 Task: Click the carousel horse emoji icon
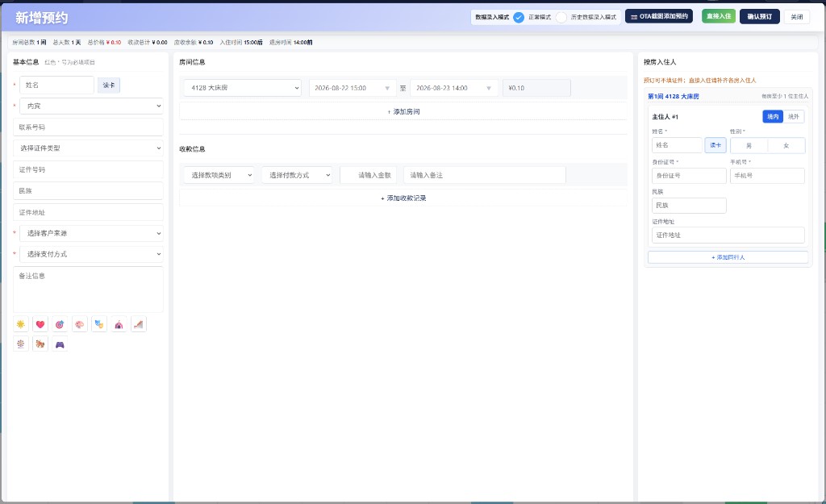point(40,344)
